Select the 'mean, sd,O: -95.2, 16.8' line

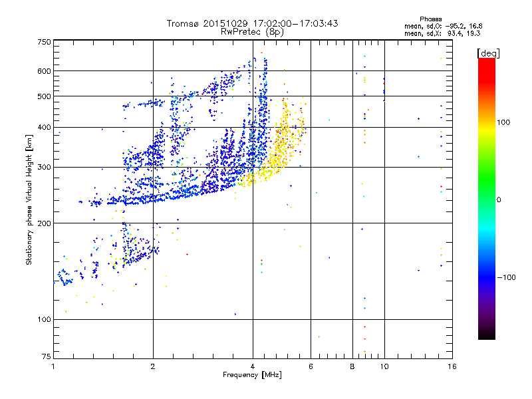point(443,26)
